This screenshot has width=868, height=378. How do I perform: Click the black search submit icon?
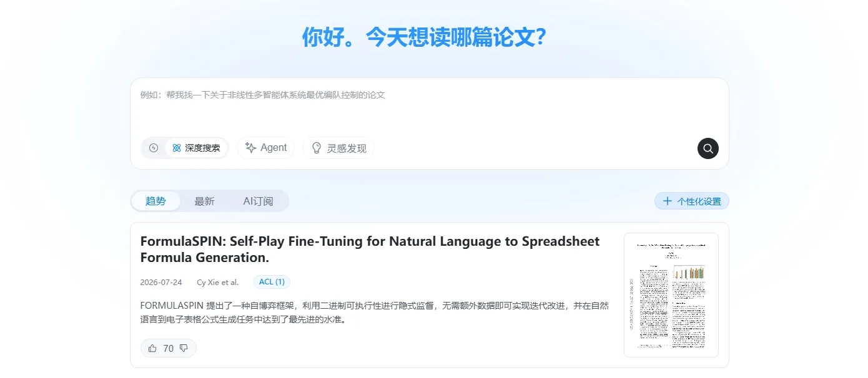(708, 148)
